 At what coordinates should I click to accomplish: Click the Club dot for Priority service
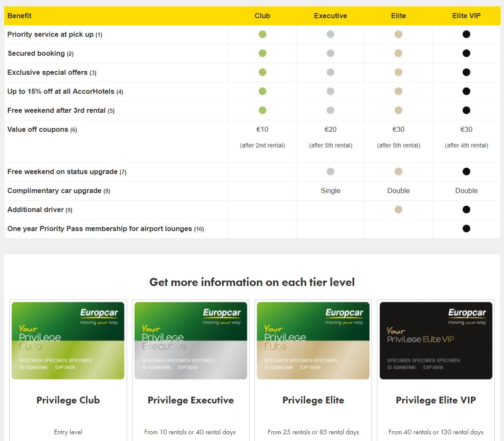click(262, 34)
